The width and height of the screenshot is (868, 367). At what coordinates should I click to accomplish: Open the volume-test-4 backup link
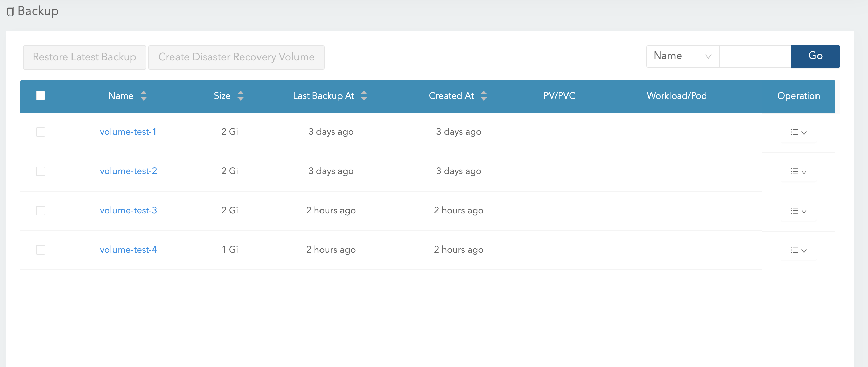(128, 250)
